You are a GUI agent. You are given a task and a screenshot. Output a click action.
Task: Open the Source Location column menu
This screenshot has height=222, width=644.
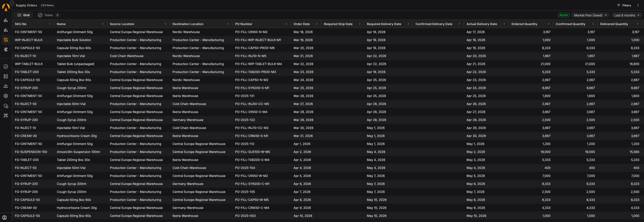(166, 24)
